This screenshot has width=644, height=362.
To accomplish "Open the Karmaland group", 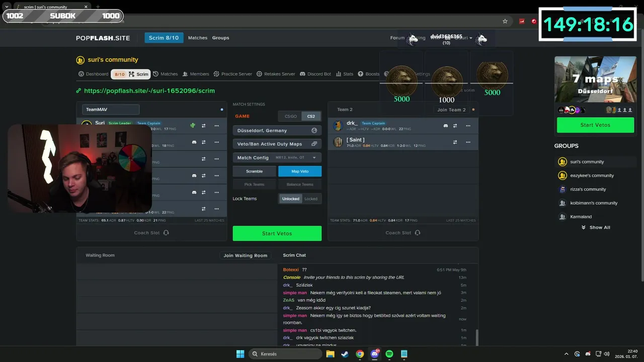I will [x=581, y=217].
